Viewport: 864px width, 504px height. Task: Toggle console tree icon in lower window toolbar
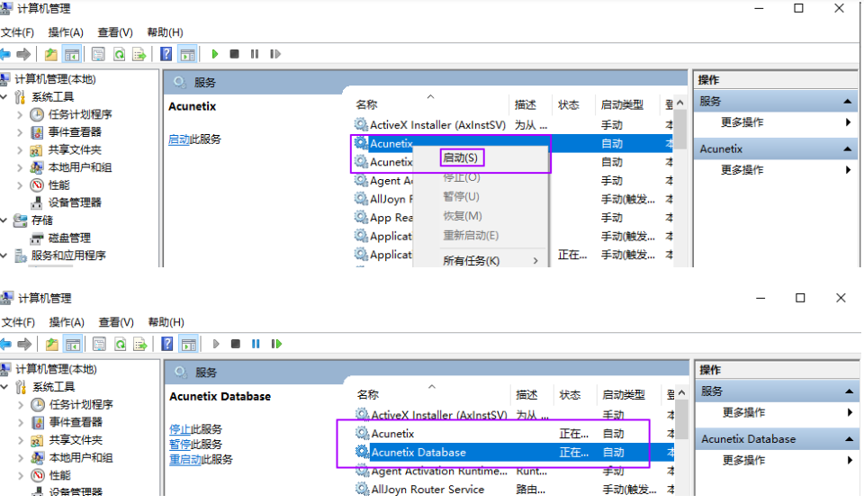point(73,345)
